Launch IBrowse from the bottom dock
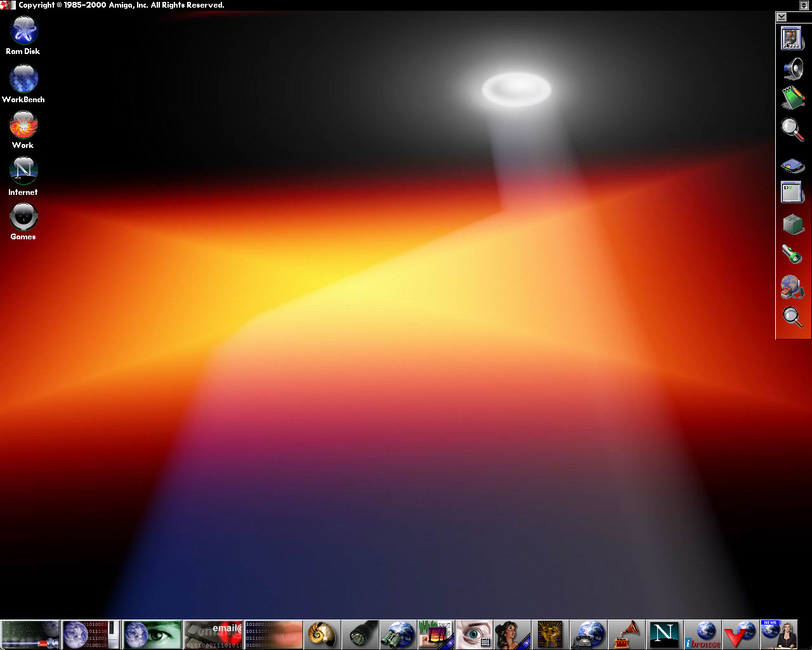Viewport: 812px width, 650px height. 703,635
